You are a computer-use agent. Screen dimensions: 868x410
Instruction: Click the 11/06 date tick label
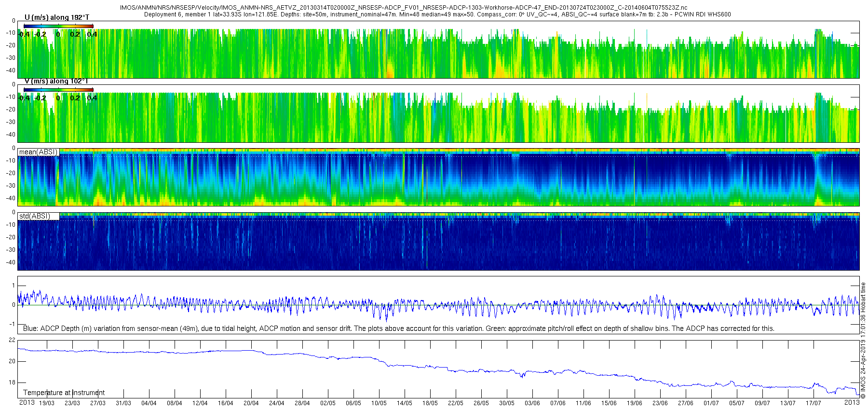[x=583, y=403]
